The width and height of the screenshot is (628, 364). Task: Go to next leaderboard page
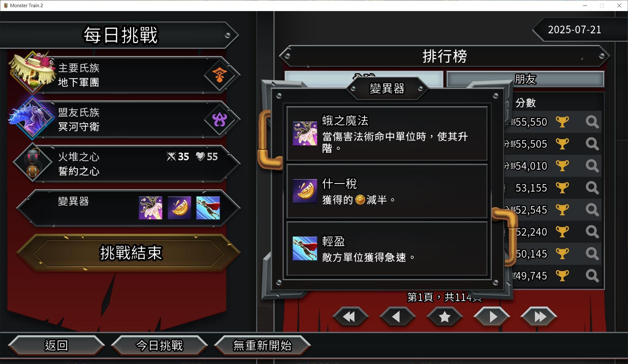492,317
